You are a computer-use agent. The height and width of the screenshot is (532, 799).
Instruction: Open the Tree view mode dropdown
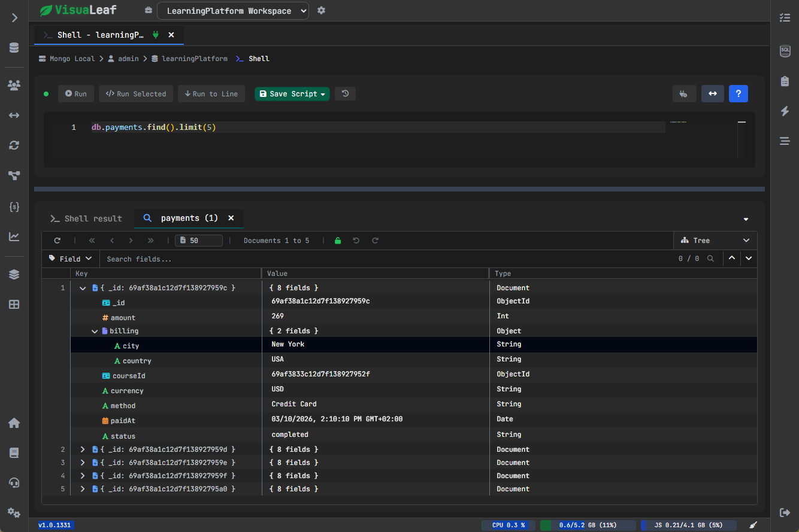tap(715, 241)
